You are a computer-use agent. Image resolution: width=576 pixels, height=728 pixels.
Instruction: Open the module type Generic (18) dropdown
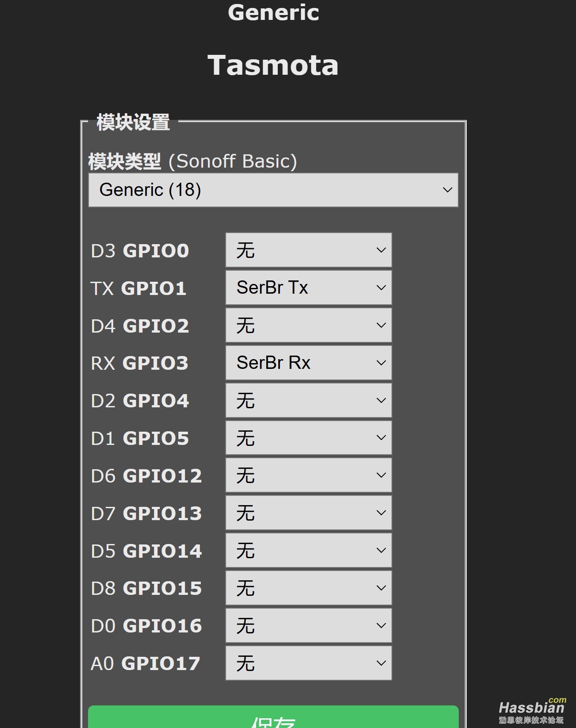pyautogui.click(x=273, y=190)
